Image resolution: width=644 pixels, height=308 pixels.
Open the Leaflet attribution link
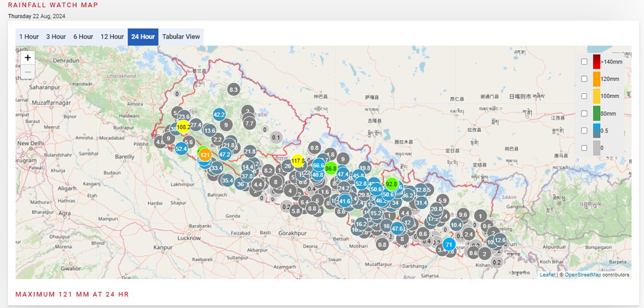547,275
